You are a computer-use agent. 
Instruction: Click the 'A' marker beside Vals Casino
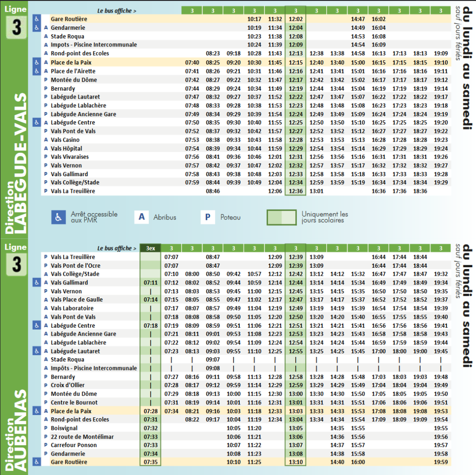point(46,140)
